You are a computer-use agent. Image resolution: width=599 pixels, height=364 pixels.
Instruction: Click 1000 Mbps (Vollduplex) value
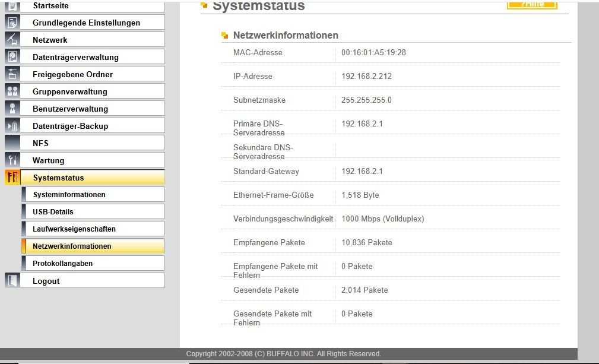(382, 219)
